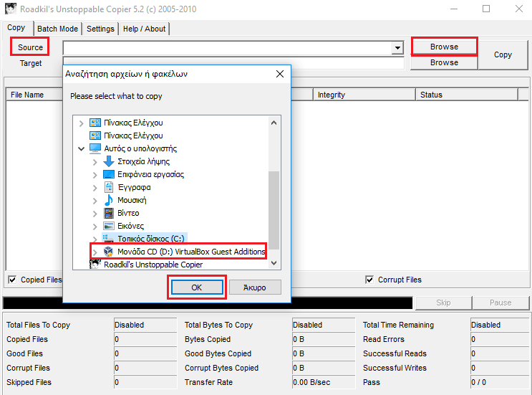Viewport: 532px width, 395px height.
Task: Confirm selection with OK button
Action: pos(197,287)
